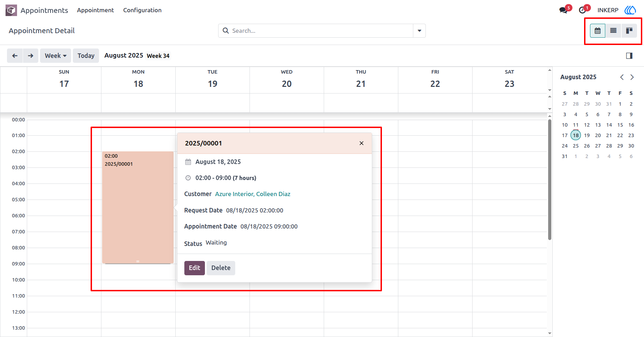This screenshot has height=337, width=644.
Task: Click the August 2025 mini calendar title
Action: point(578,77)
